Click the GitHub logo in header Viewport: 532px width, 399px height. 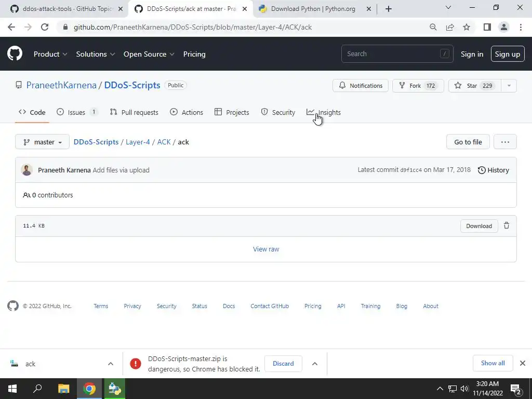[15, 54]
